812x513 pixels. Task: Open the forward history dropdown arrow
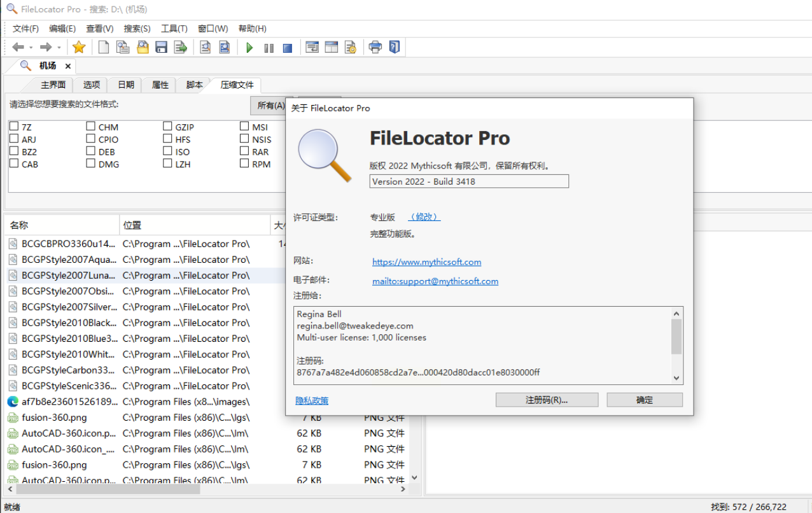(59, 48)
